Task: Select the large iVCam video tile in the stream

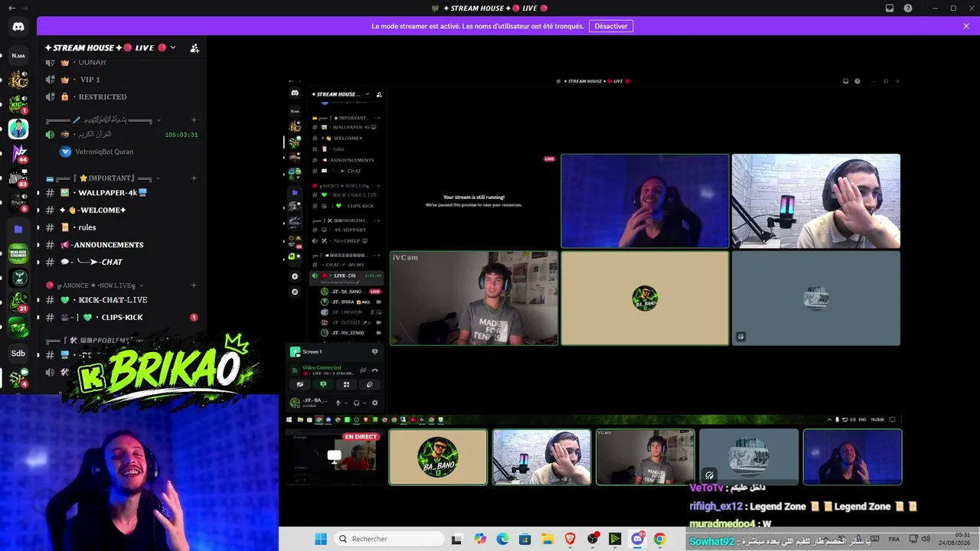Action: pyautogui.click(x=474, y=298)
